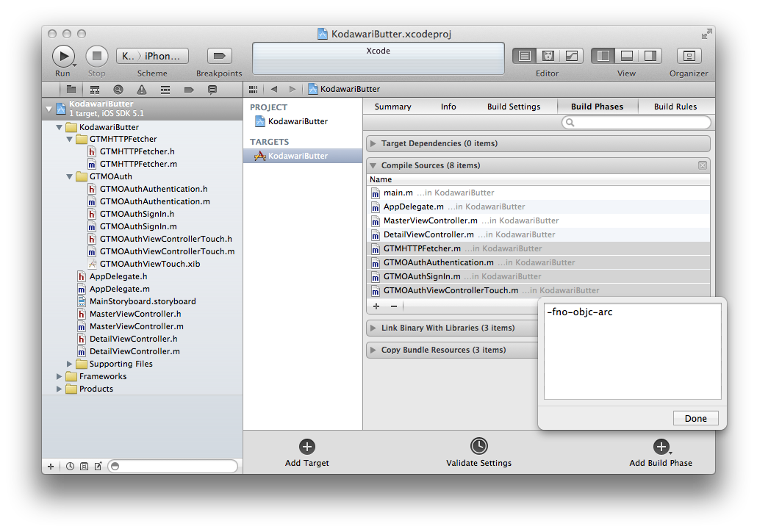This screenshot has width=757, height=532.
Task: Click Done in compiler flags popover
Action: 696,419
